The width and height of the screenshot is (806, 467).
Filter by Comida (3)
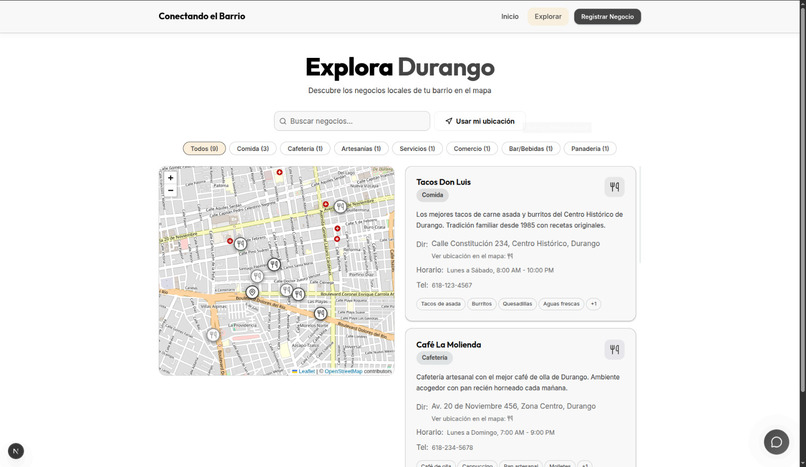253,148
